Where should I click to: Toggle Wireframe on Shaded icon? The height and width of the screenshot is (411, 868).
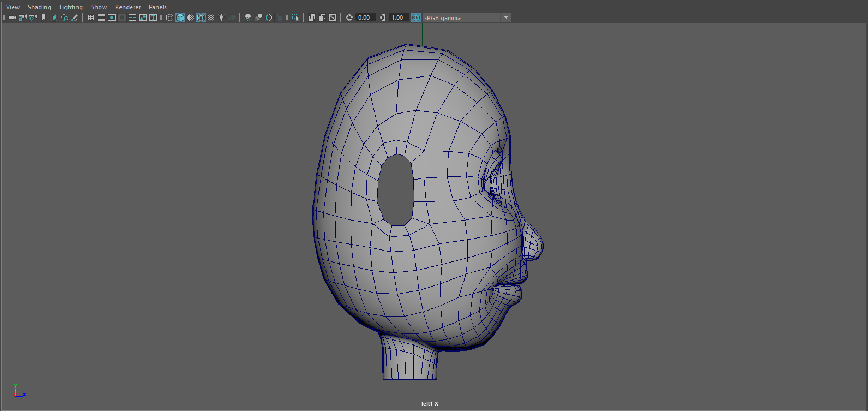[201, 17]
